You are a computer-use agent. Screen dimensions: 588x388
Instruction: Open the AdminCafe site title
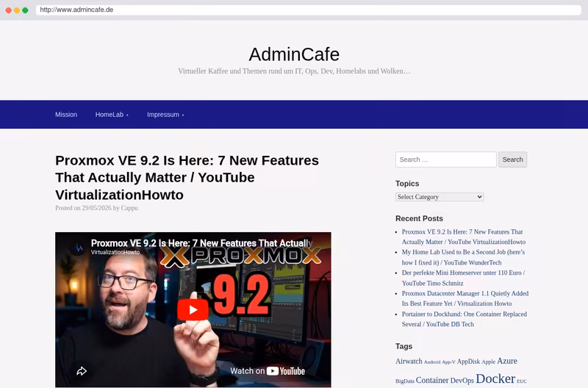pos(294,54)
